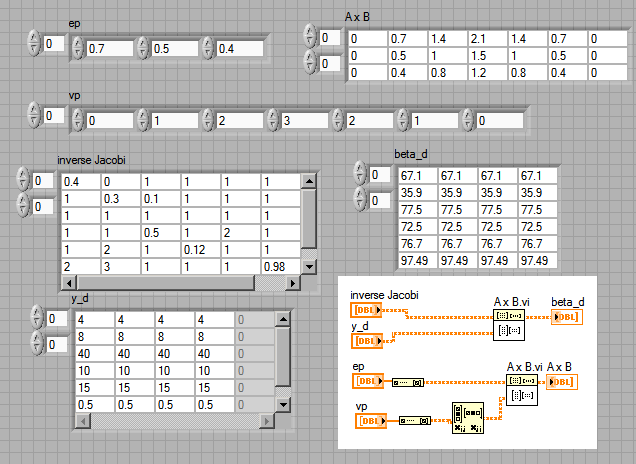This screenshot has height=464, width=636.
Task: Click the A x B.vi node wired to beta_d
Action: coord(509,324)
